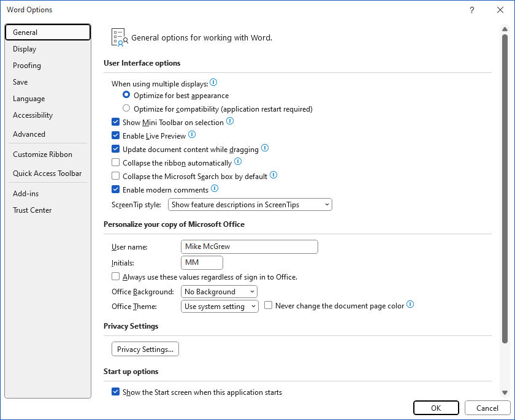The image size is (515, 420).
Task: Click info icon beside Enable Live Preview
Action: click(192, 135)
